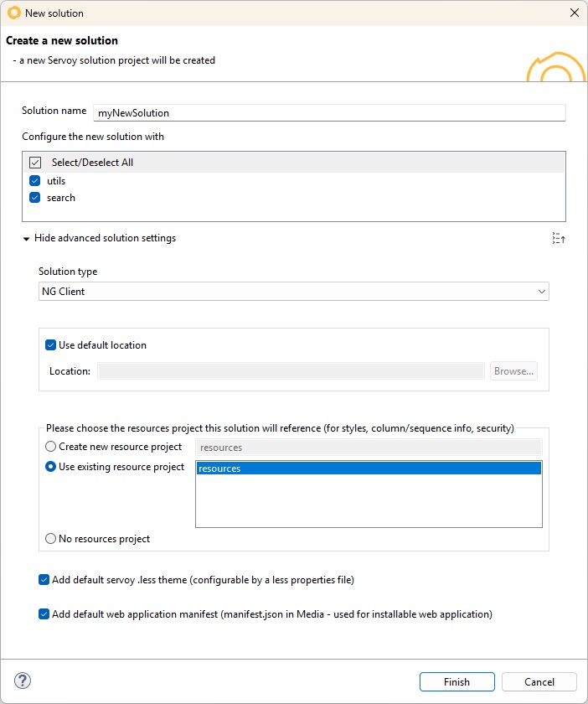Screen dimensions: 588x704
Task: Click into the Solution name text field
Action: [329, 112]
